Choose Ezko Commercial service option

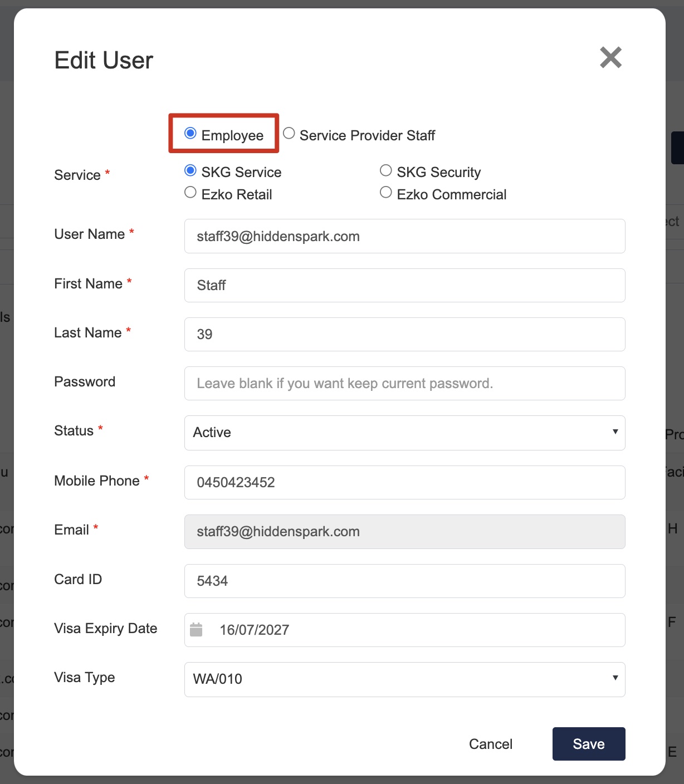coord(385,192)
